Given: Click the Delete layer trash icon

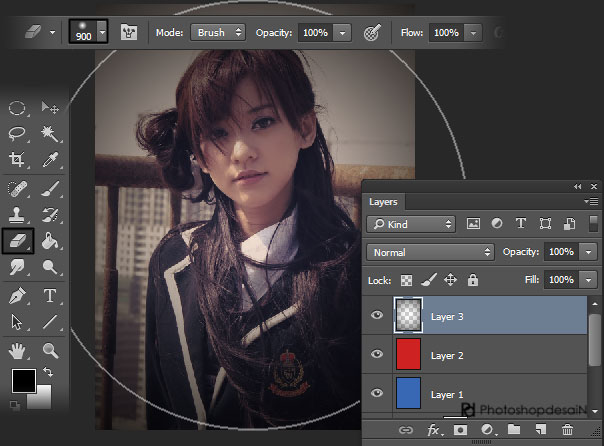Looking at the screenshot, I should pos(567,430).
